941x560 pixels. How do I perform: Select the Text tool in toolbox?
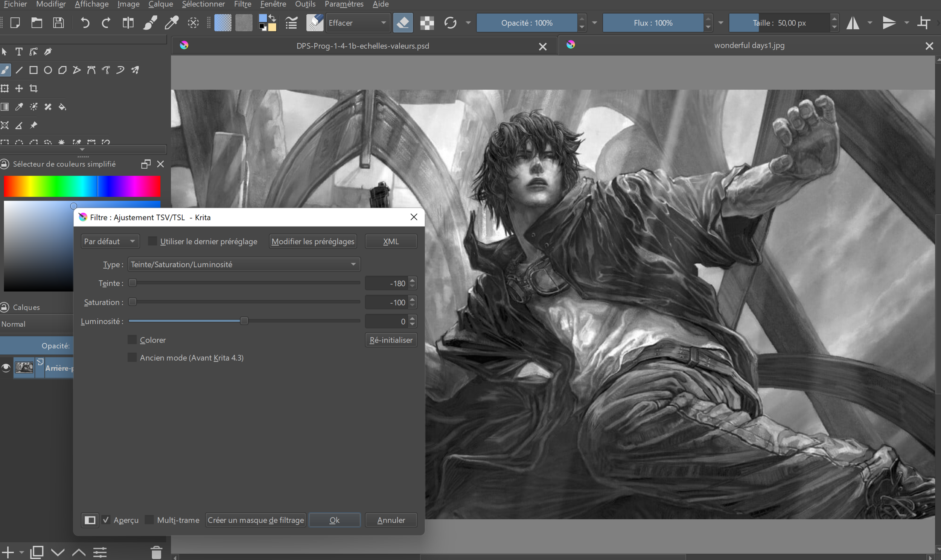click(18, 52)
